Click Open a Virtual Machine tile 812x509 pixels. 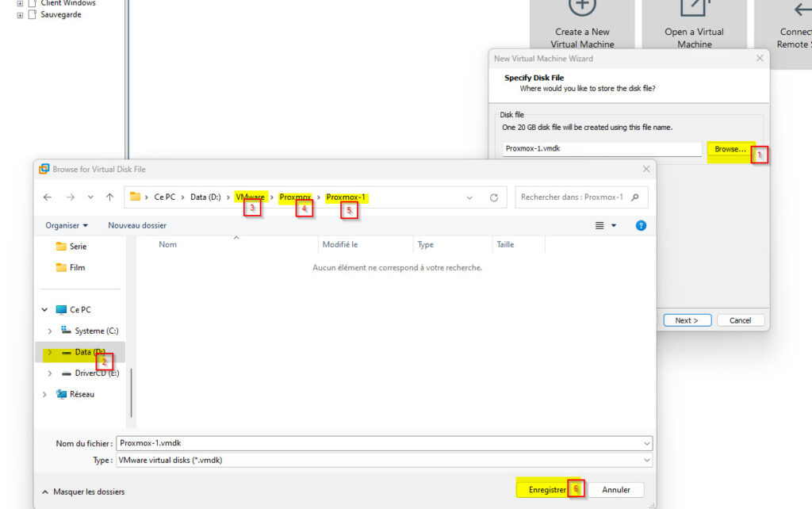coord(695,25)
